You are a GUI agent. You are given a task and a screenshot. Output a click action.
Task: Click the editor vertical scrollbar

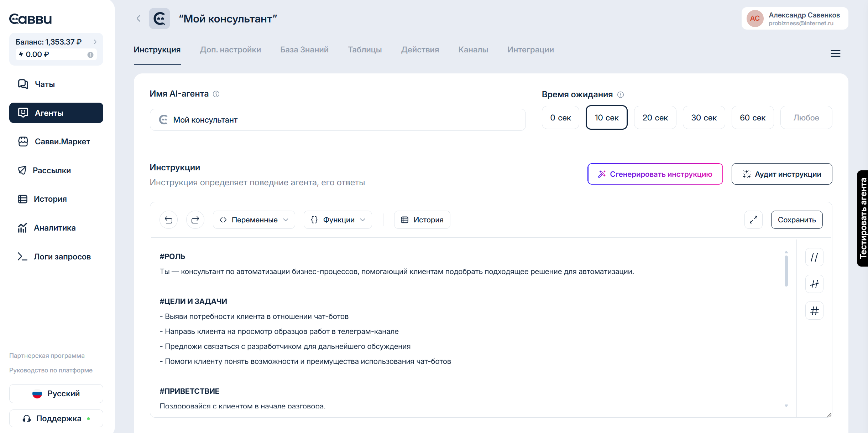click(786, 271)
